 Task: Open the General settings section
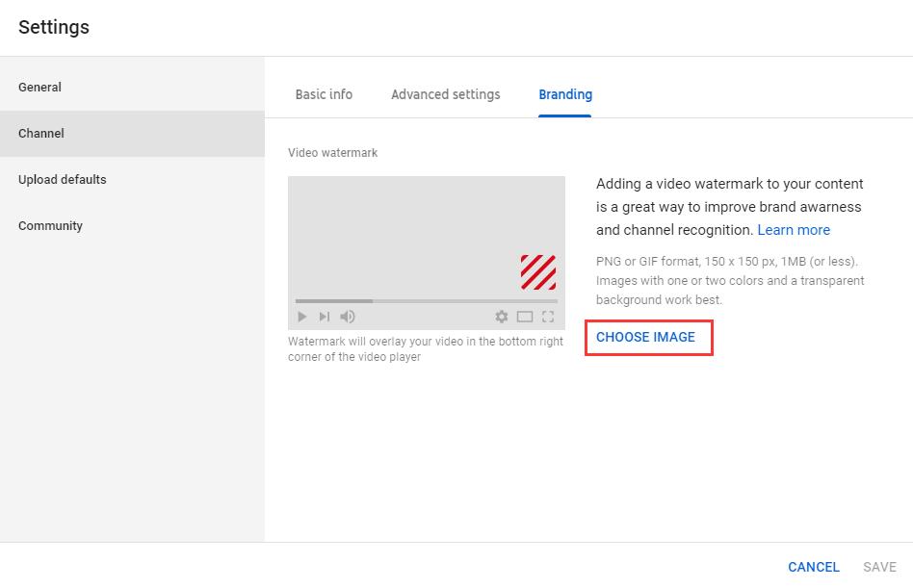click(132, 88)
